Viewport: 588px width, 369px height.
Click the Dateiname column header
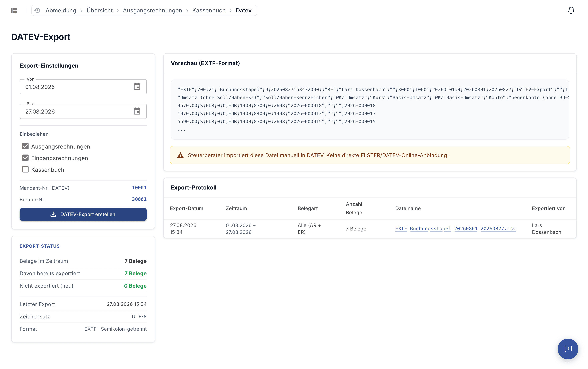(408, 208)
